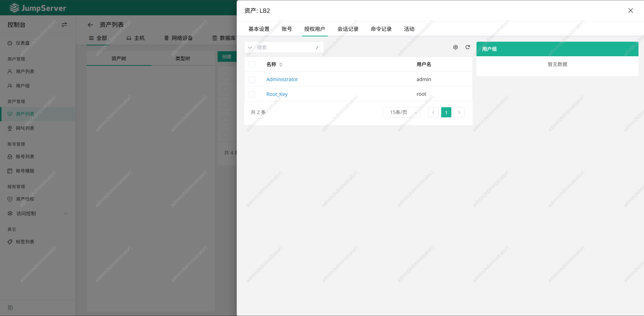Image resolution: width=644 pixels, height=316 pixels.
Task: Toggle the console view switch icon
Action: 64,25
